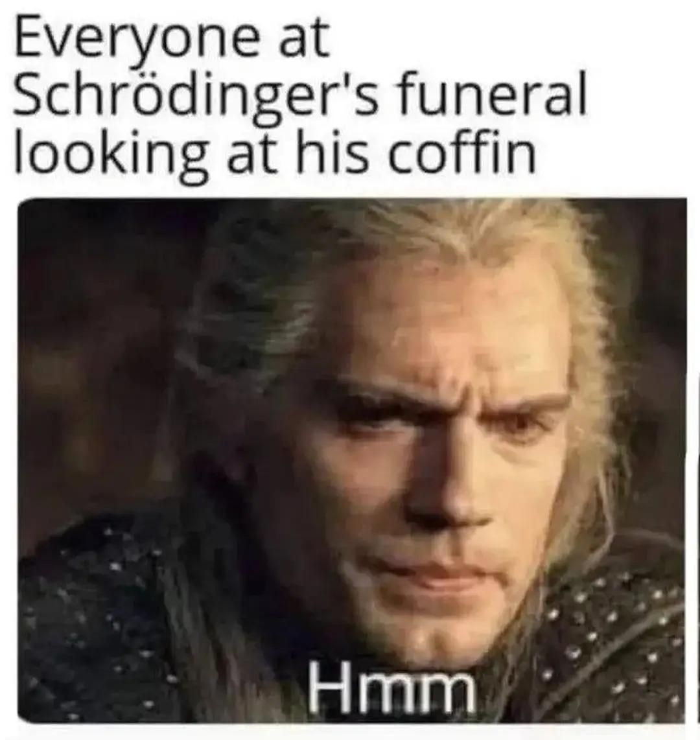Image resolution: width=700 pixels, height=740 pixels.
Task: Open the meme photo of the frowning man
Action: coord(352,460)
